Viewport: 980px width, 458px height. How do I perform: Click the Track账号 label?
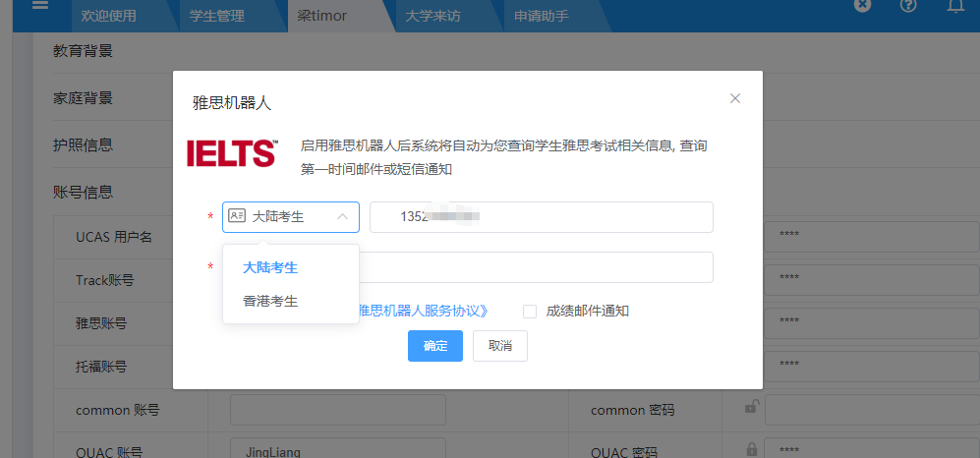104,280
